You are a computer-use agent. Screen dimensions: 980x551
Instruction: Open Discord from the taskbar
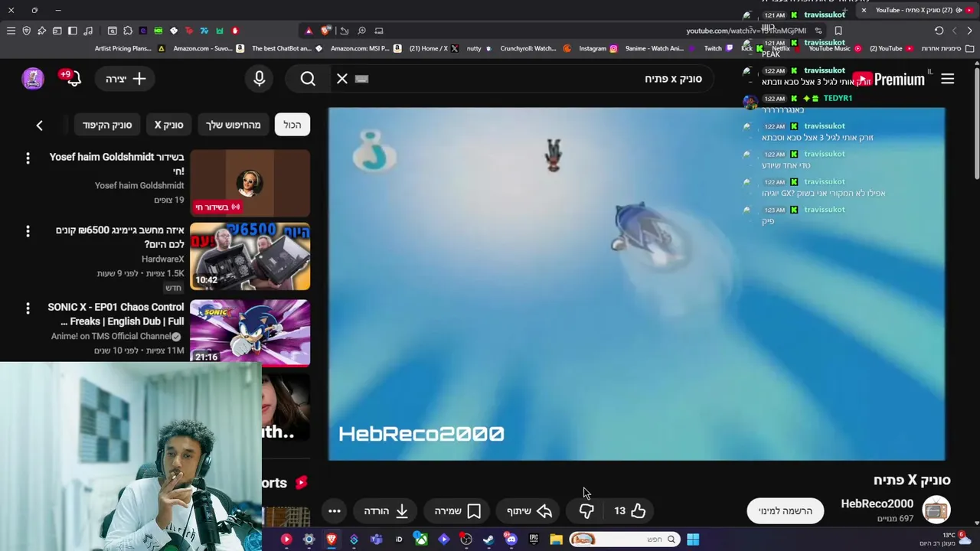click(511, 540)
